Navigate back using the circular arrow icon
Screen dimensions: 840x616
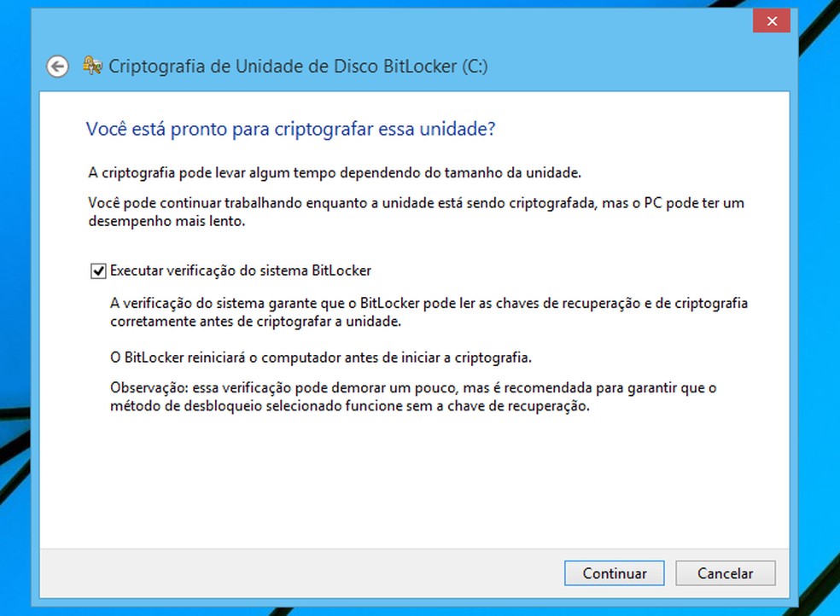coord(56,66)
